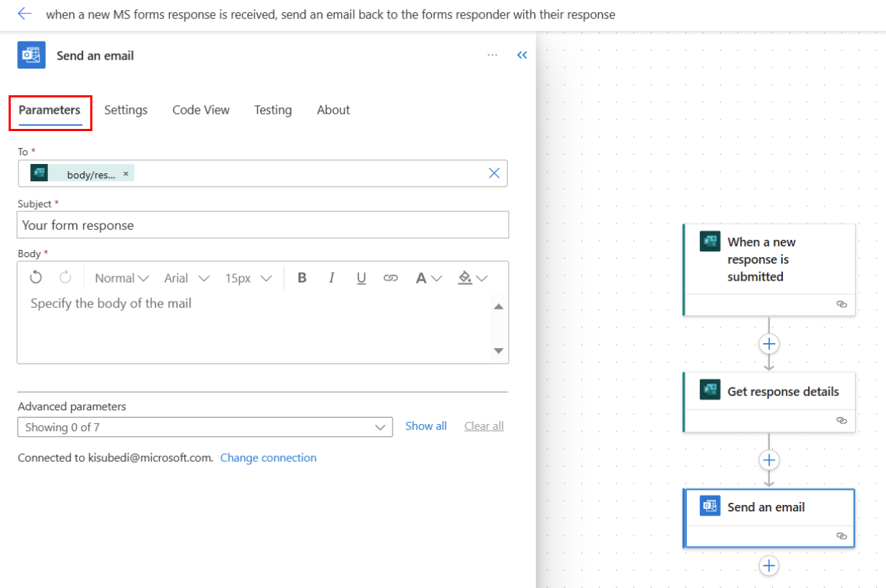Toggle underline formatting
Viewport: 886px width, 588px height.
pos(361,278)
